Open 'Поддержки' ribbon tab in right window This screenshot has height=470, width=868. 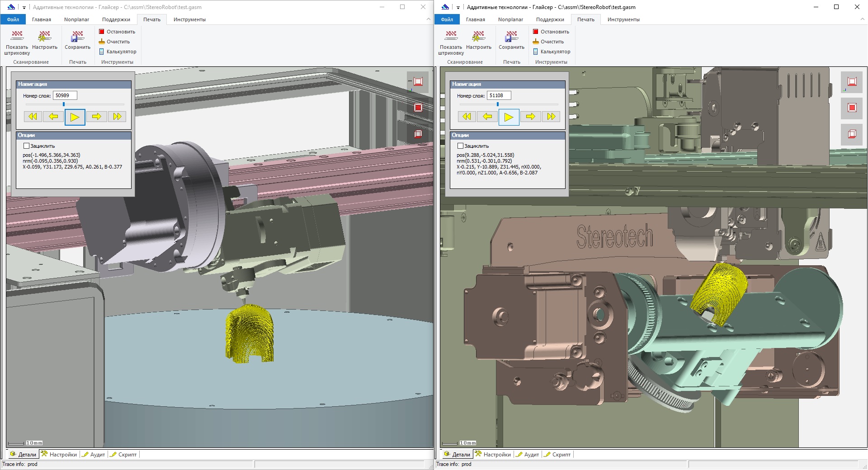[x=550, y=19]
